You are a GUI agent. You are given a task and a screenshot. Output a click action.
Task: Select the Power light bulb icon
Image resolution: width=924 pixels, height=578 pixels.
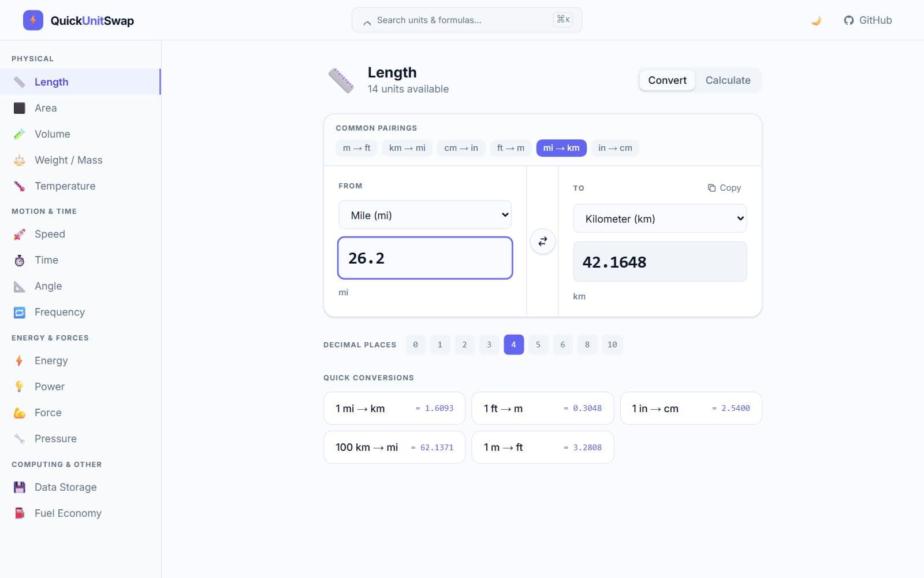(x=20, y=387)
